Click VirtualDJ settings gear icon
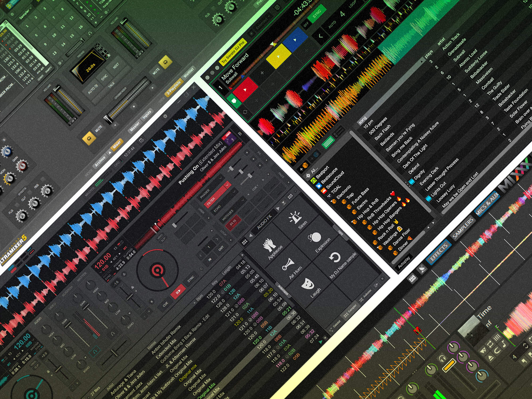The image size is (532, 399). [x=165, y=116]
